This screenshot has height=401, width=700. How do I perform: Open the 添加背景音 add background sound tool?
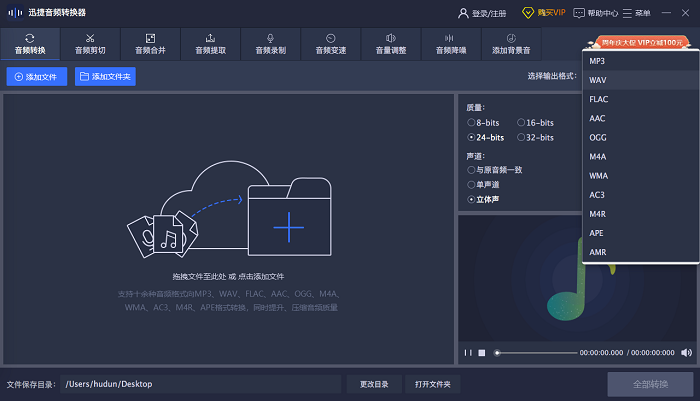[x=511, y=43]
